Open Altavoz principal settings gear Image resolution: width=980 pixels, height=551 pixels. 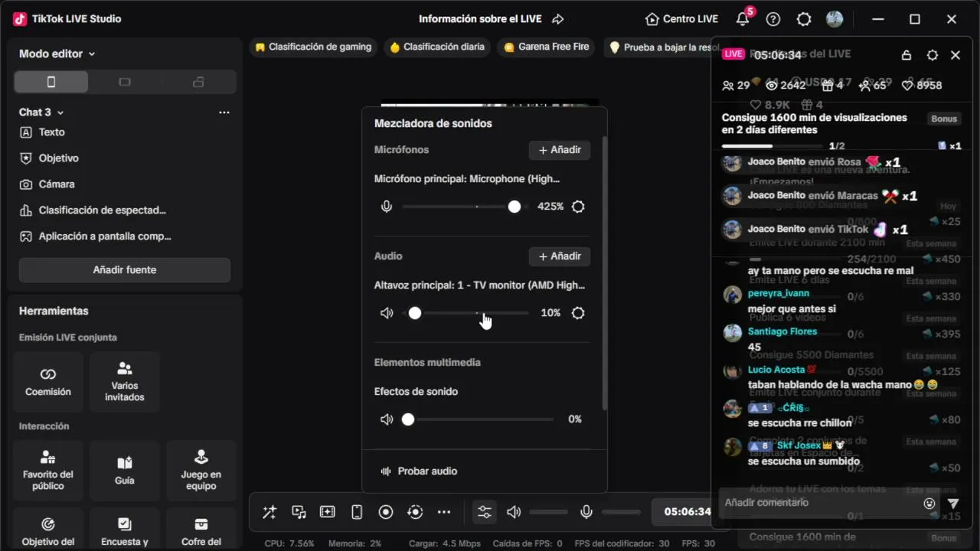[578, 313]
